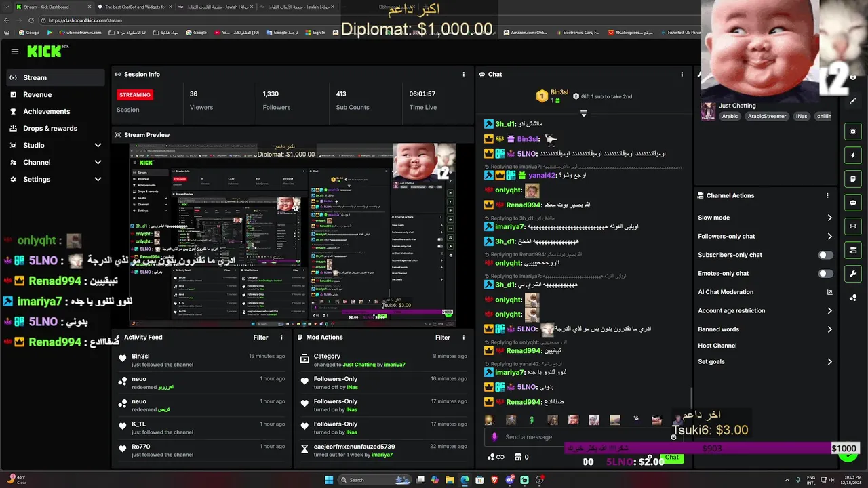Click the stream preview thumbnail

click(292, 235)
